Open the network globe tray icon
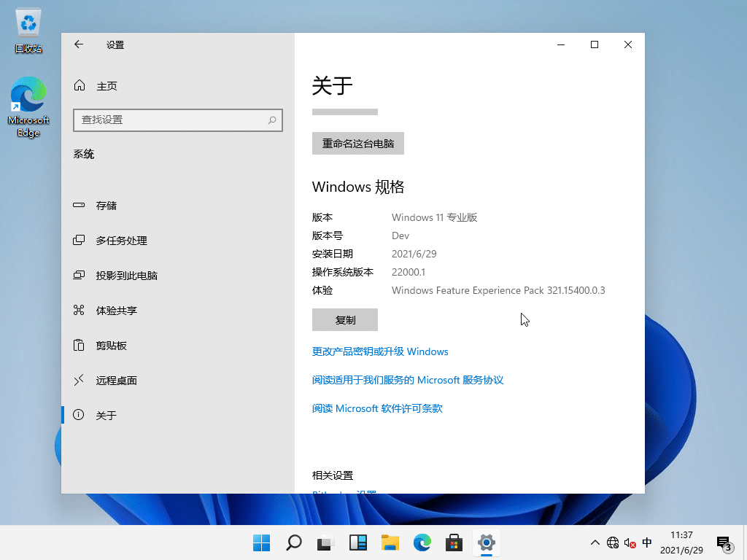Image resolution: width=747 pixels, height=560 pixels. [x=613, y=542]
